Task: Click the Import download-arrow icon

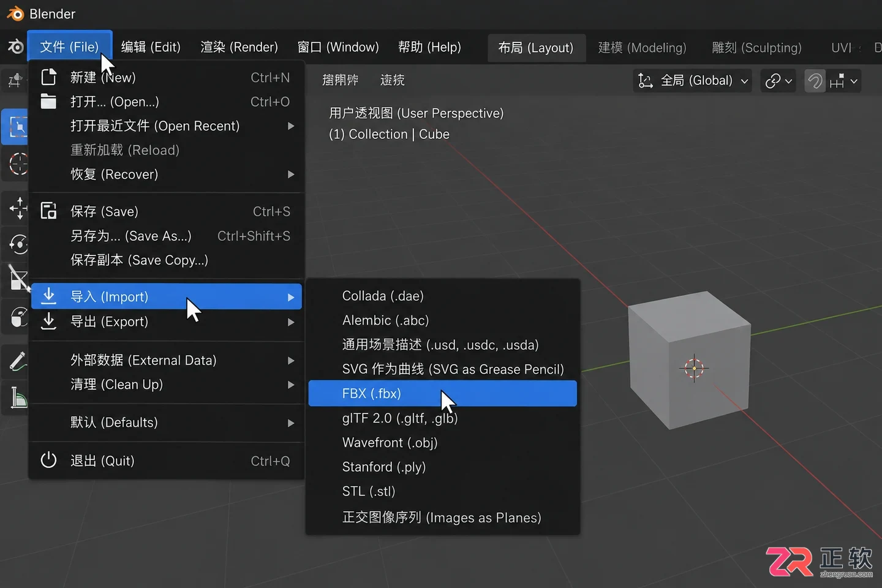Action: click(x=48, y=296)
